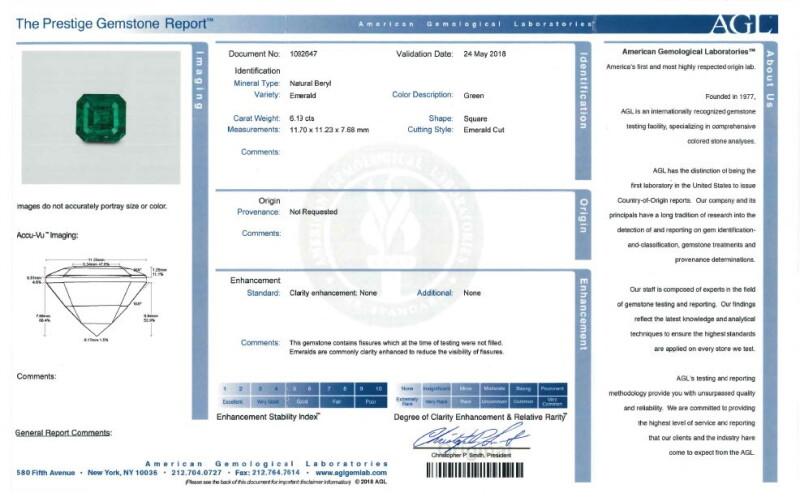Click the 'Identification' section heading text
Viewport: 800px width, 493px height.
tap(257, 71)
